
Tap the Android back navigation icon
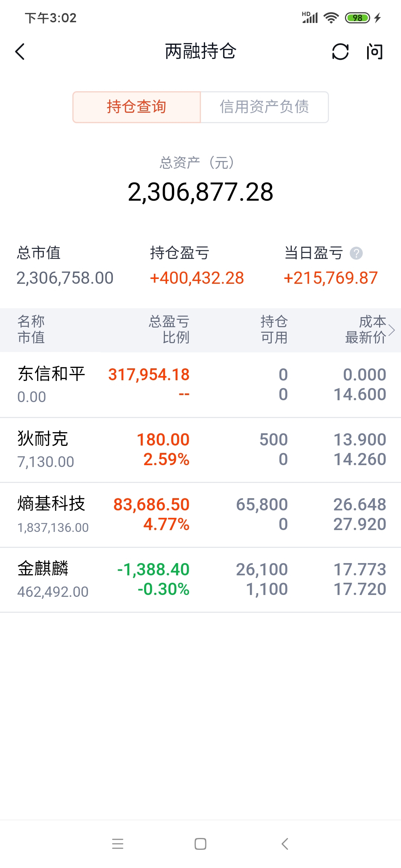coord(285,844)
